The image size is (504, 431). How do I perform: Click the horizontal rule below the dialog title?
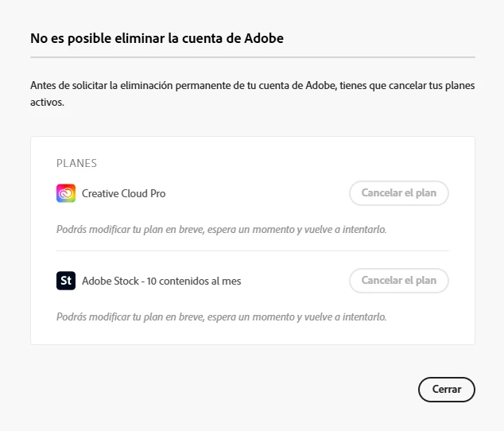(x=253, y=57)
